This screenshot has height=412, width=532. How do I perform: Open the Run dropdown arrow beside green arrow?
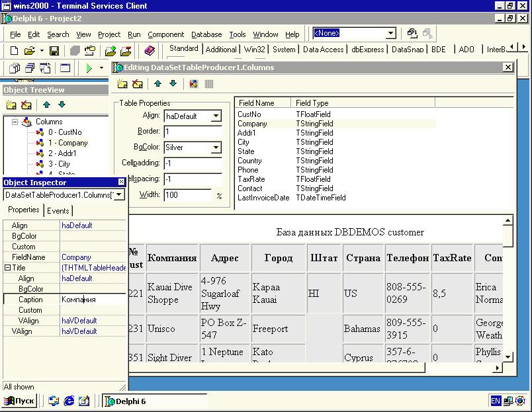pyautogui.click(x=101, y=68)
